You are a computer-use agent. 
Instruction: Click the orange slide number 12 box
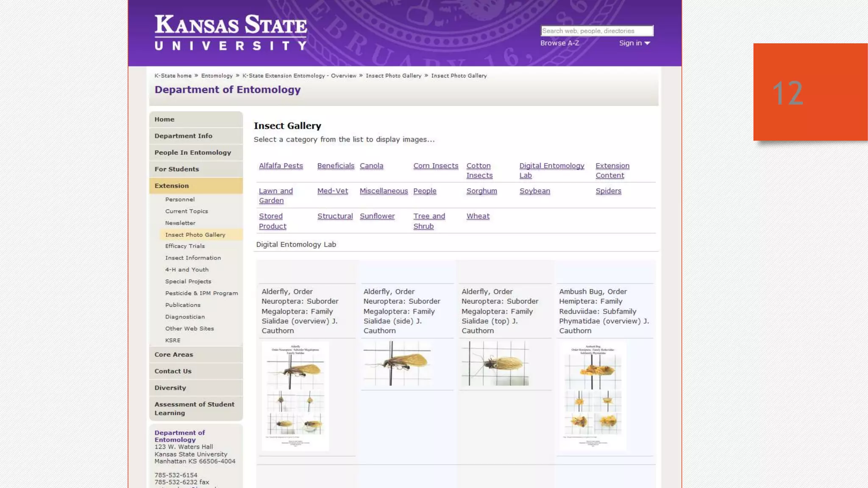810,92
